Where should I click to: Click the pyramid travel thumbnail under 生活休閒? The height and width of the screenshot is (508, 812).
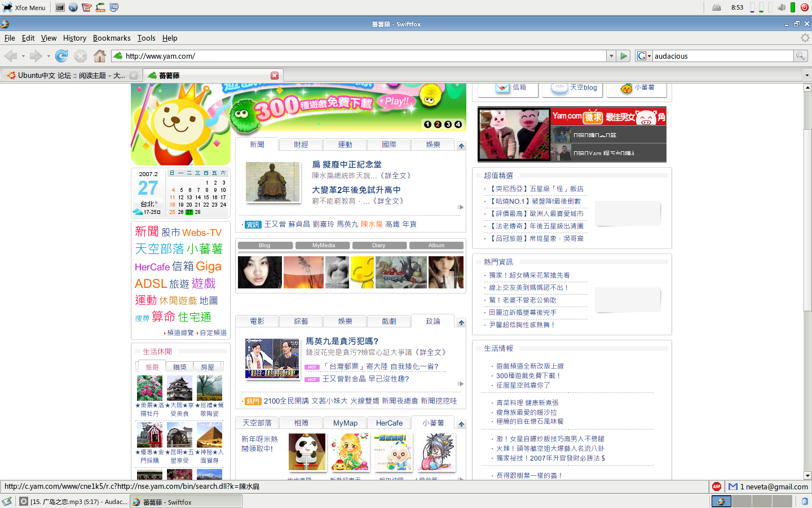click(x=209, y=435)
